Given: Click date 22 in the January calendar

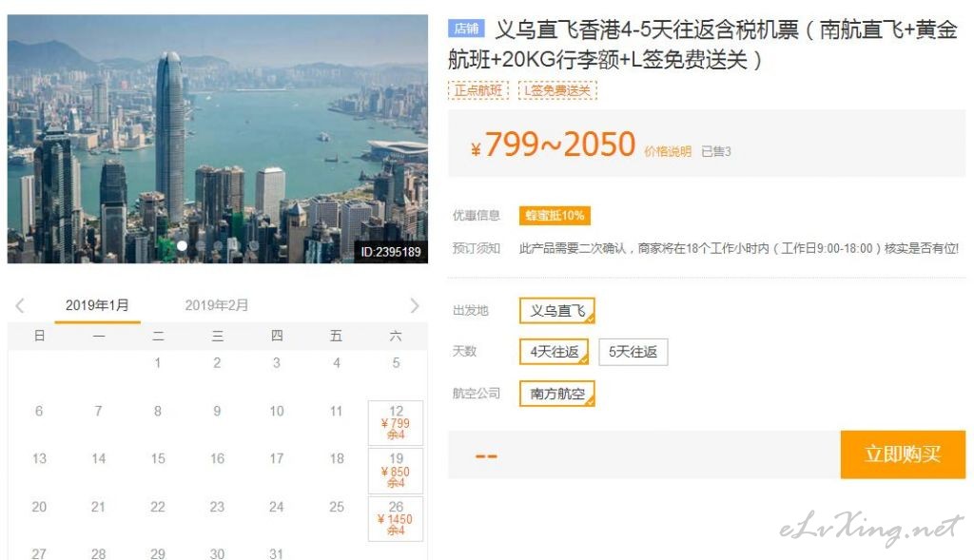Looking at the screenshot, I should click(158, 507).
